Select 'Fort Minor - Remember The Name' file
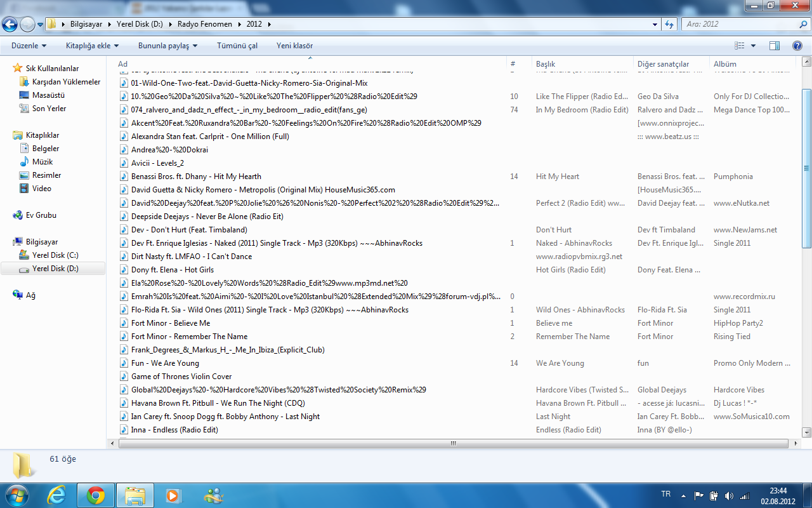812x508 pixels. click(x=189, y=337)
